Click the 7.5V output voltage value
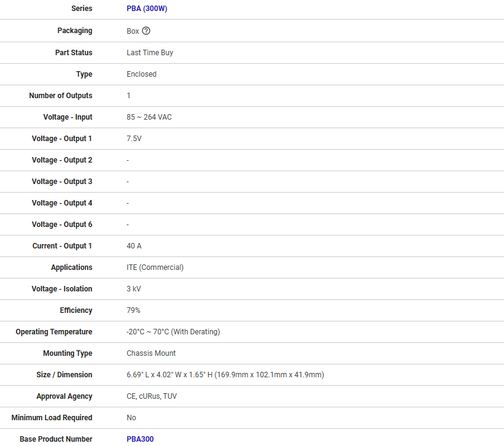Viewport: 504px width, 446px height. click(134, 139)
